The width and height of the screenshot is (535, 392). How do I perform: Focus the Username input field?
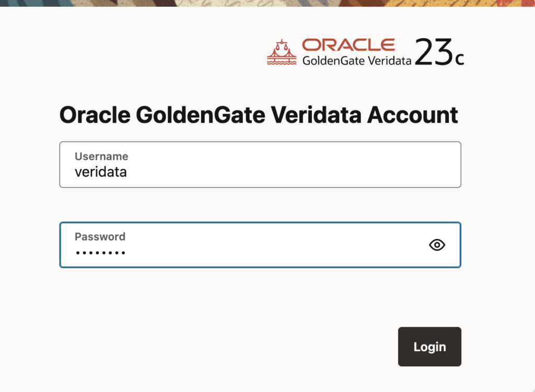(x=260, y=164)
